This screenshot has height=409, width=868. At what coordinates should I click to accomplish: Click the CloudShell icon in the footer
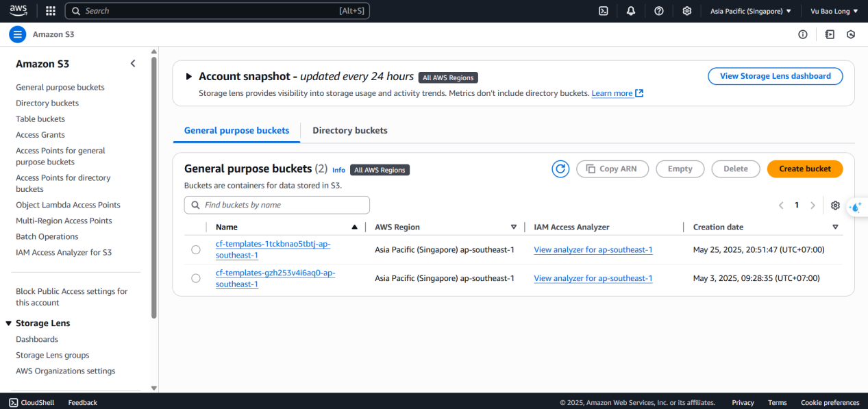click(14, 402)
